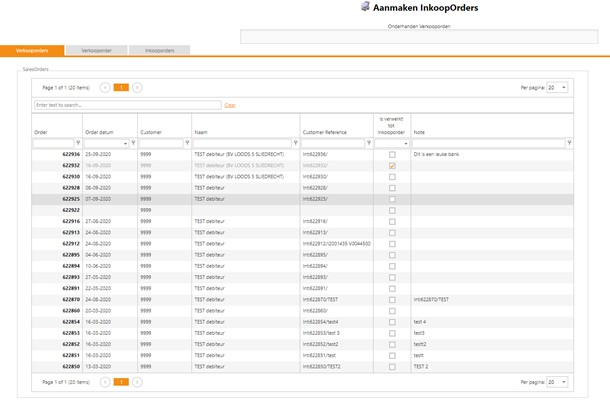Sort by the Order datum column header
610x404 pixels.
click(x=99, y=132)
